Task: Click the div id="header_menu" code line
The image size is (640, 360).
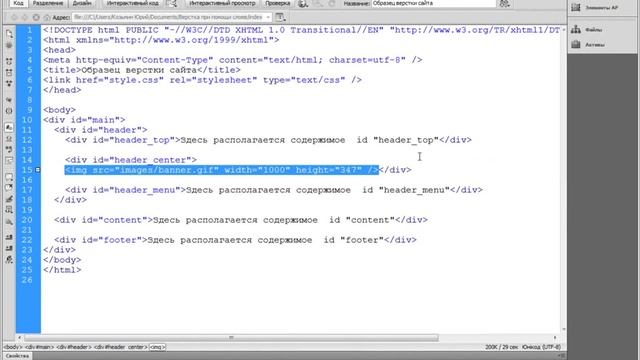Action: coord(274,190)
